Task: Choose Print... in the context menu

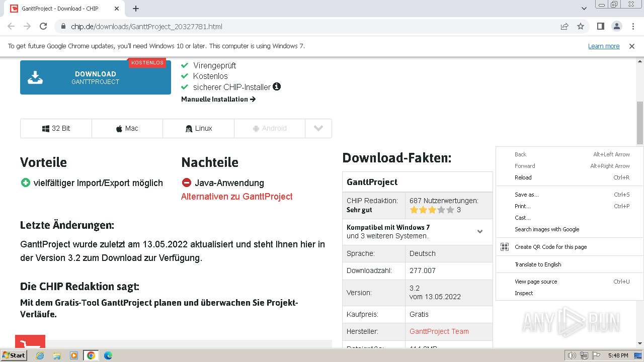Action: (570, 206)
